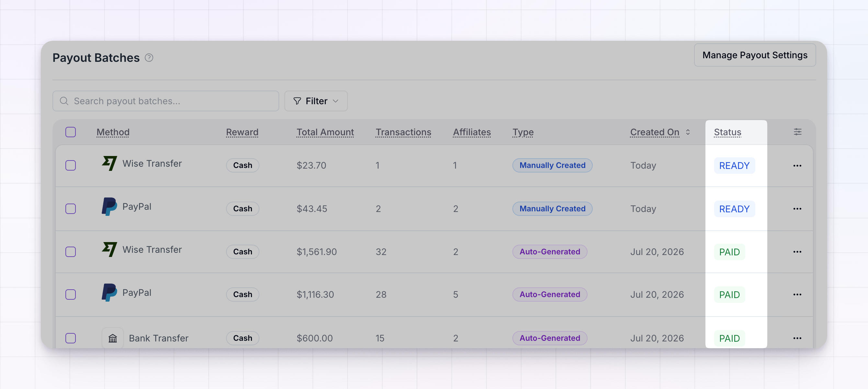Click the PayPal logo in the $1,116.30 row

coord(109,292)
